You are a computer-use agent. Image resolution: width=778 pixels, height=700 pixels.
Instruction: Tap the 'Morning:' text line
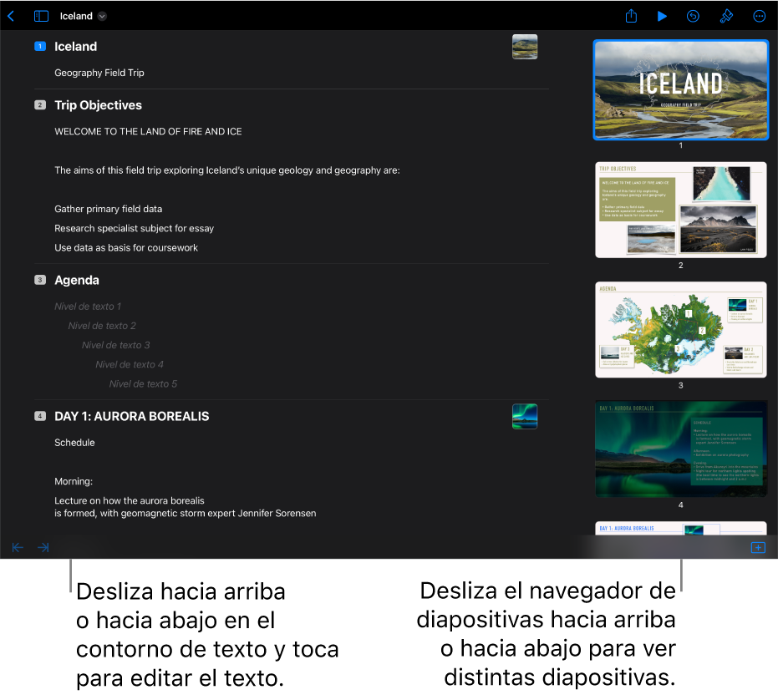click(x=74, y=481)
